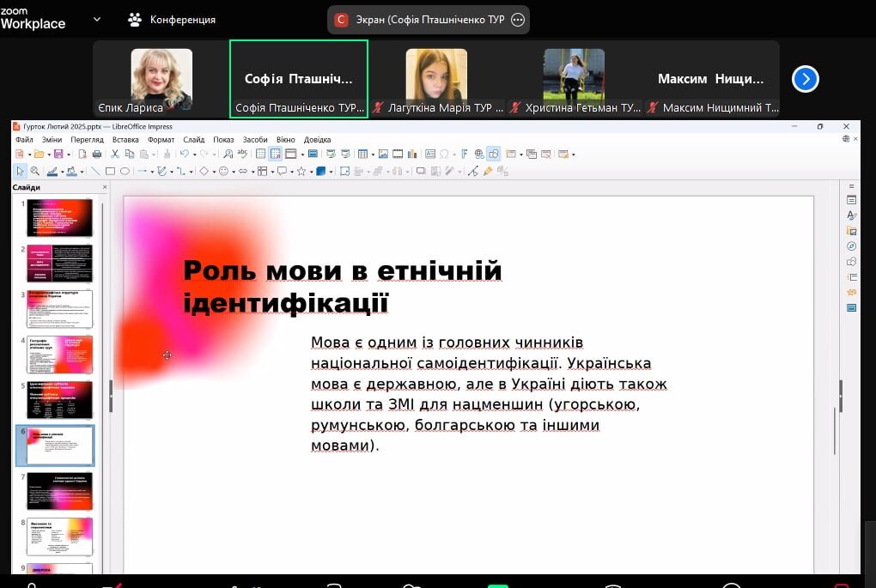The height and width of the screenshot is (588, 876).
Task: Open the Формат menu
Action: click(x=161, y=139)
